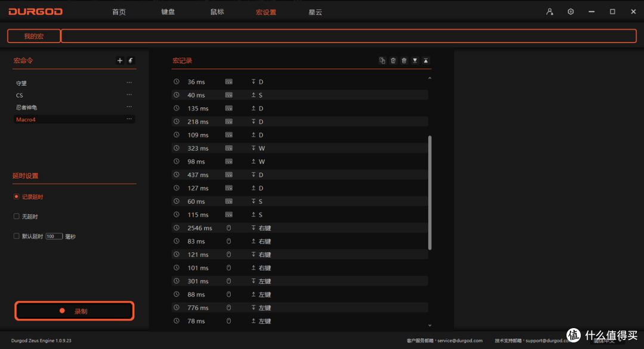Select the 我的宏 tab button
644x349 pixels.
click(33, 36)
